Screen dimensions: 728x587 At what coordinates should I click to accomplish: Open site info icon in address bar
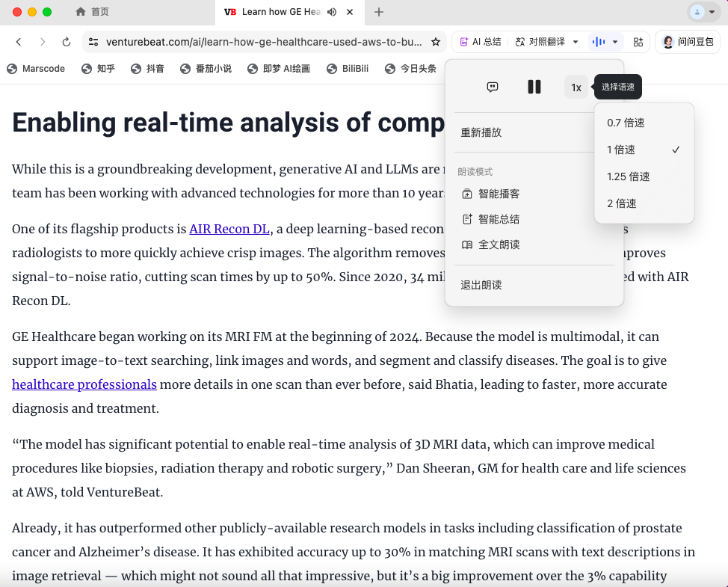93,42
